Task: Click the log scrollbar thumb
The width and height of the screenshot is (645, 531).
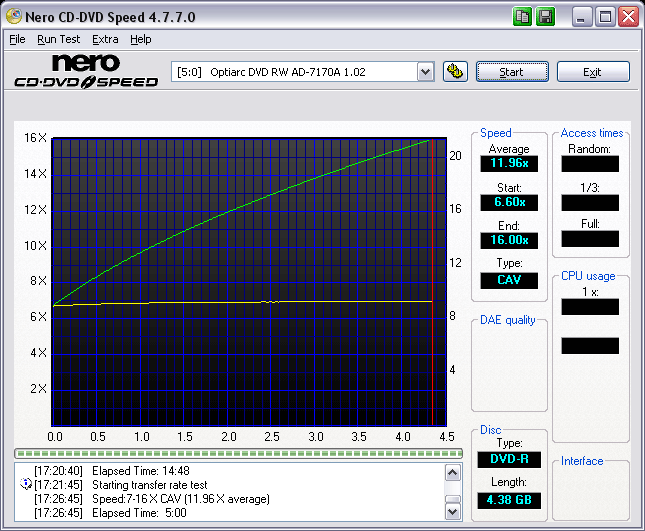Action: click(452, 499)
